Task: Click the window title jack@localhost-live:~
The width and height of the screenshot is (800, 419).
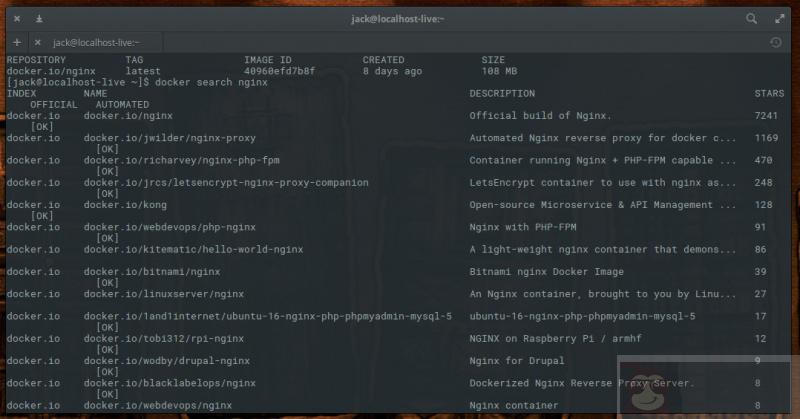Action: 398,19
